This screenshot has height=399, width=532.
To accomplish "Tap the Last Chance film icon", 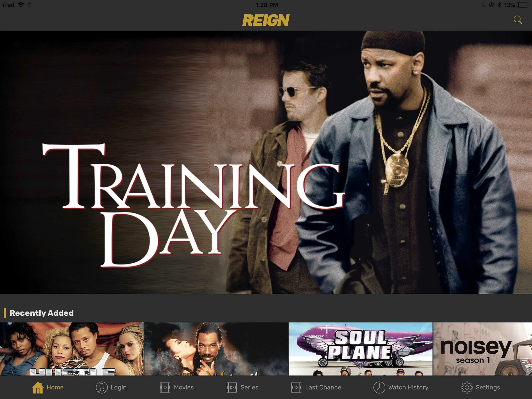I will click(x=296, y=388).
